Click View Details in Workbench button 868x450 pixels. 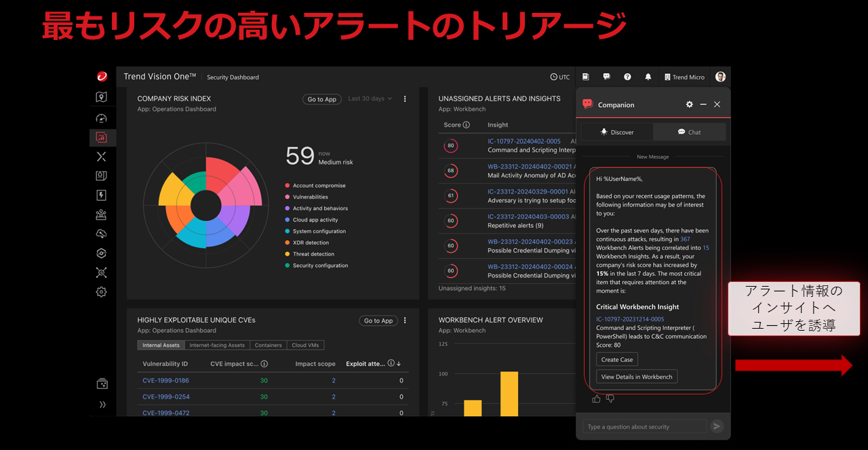[x=636, y=377]
